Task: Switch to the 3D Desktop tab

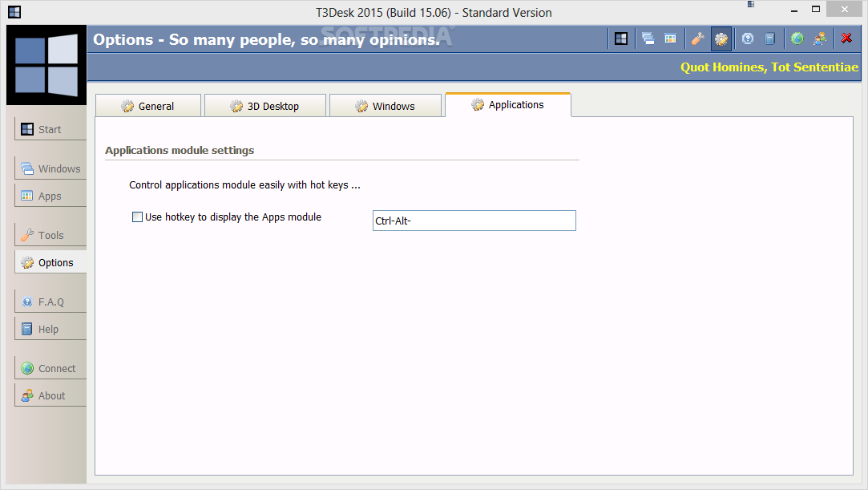Action: tap(265, 106)
